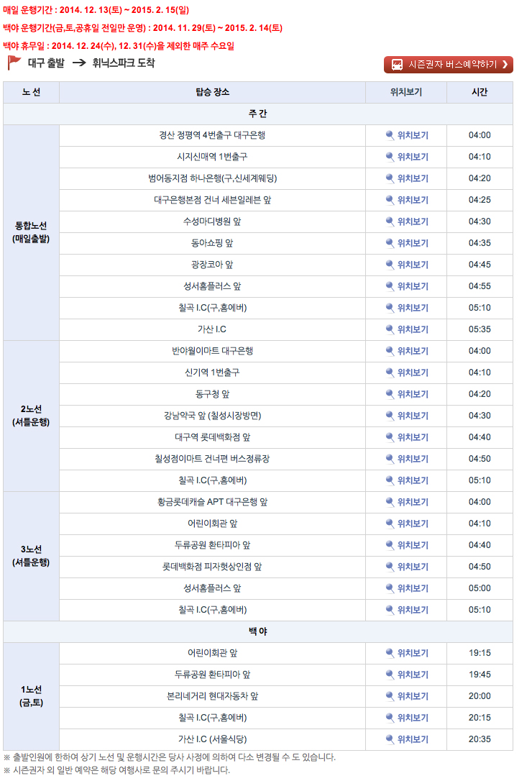Open 위치보기 link for 칠곡 I.C in 3노선
532x781 pixels.
(413, 610)
